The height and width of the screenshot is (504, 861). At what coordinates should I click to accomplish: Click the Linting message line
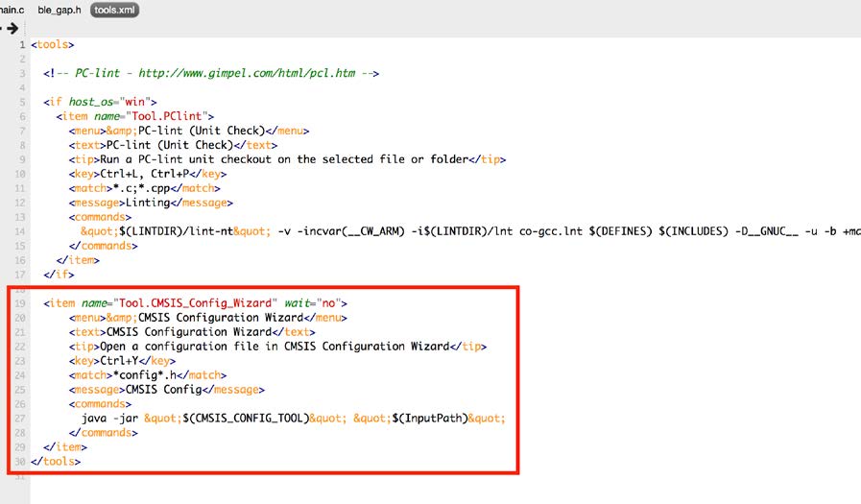tap(151, 203)
